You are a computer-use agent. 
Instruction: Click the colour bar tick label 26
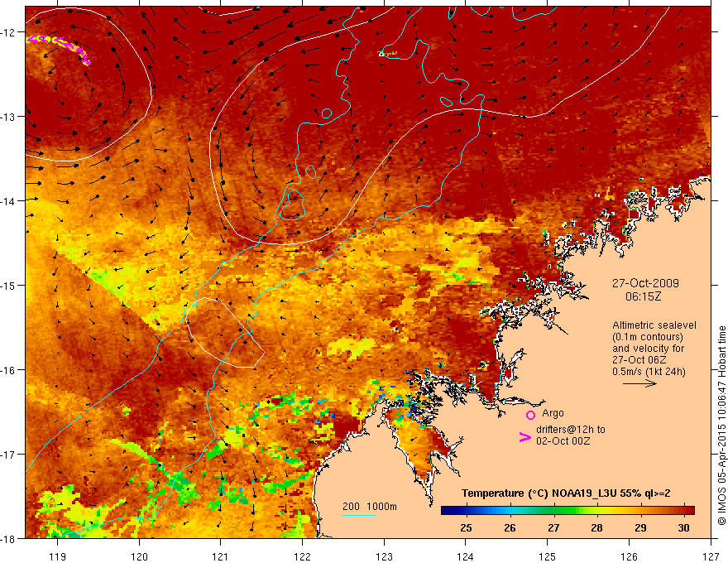(510, 527)
